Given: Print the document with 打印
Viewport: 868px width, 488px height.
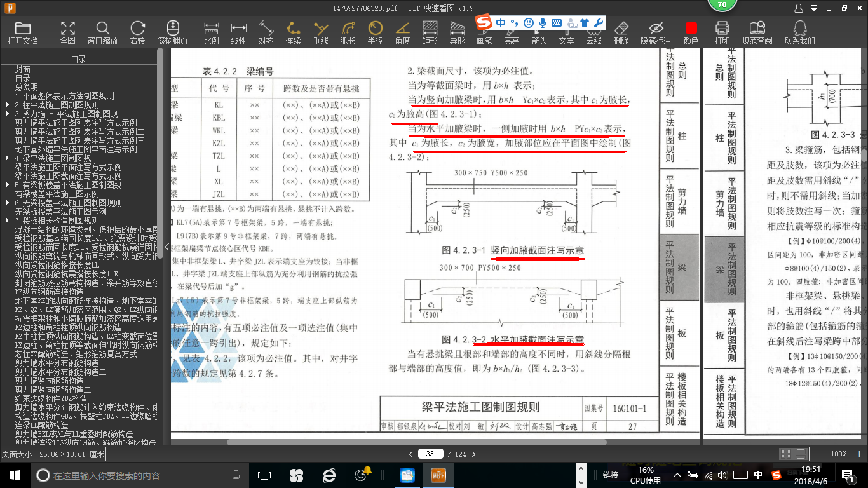Looking at the screenshot, I should pyautogui.click(x=722, y=32).
